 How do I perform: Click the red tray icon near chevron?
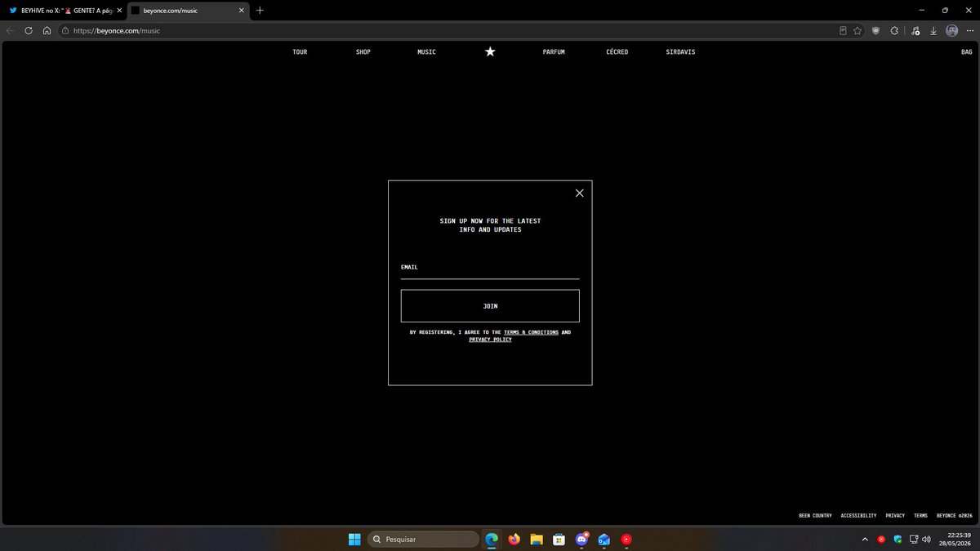(881, 539)
